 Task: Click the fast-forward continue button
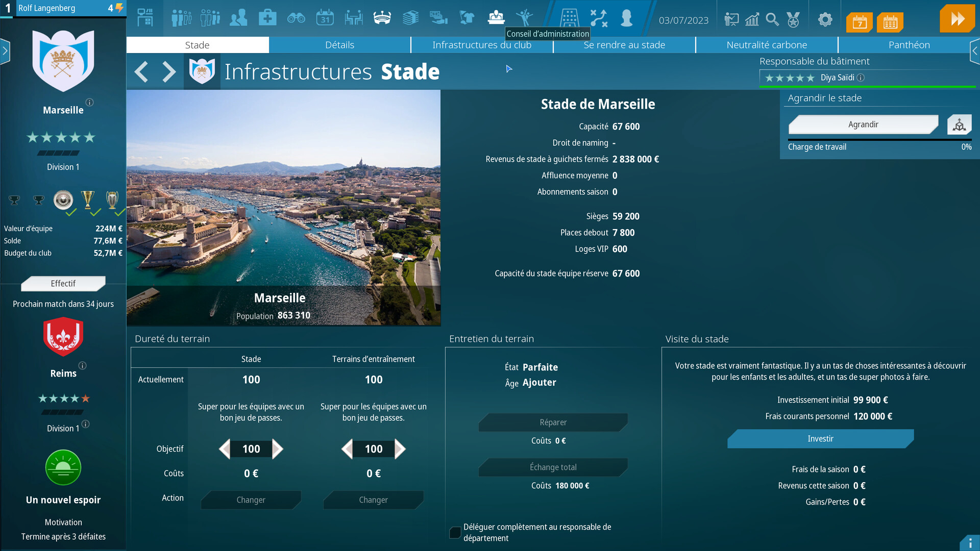957,19
